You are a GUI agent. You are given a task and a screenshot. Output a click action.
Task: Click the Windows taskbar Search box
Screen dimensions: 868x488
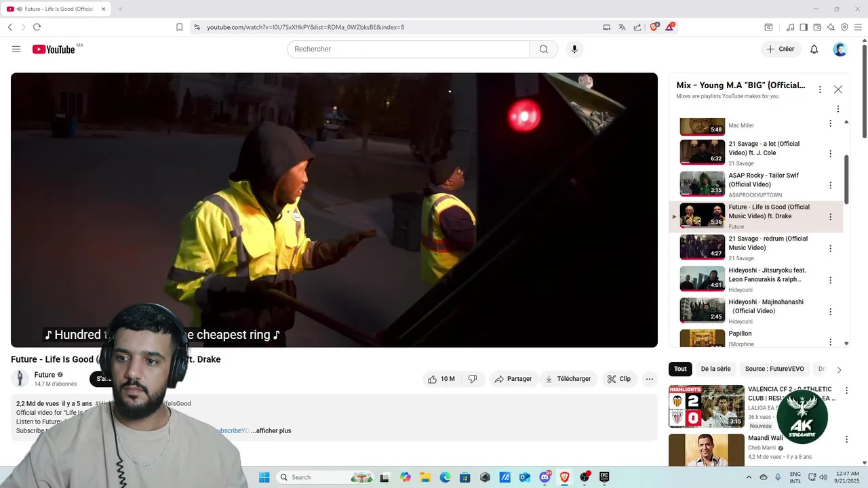(x=325, y=477)
